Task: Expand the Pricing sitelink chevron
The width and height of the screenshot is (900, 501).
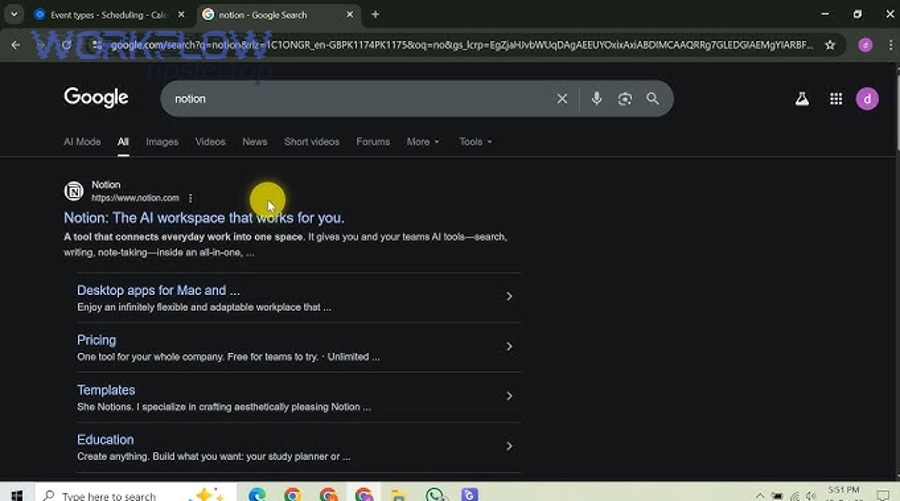Action: (509, 346)
